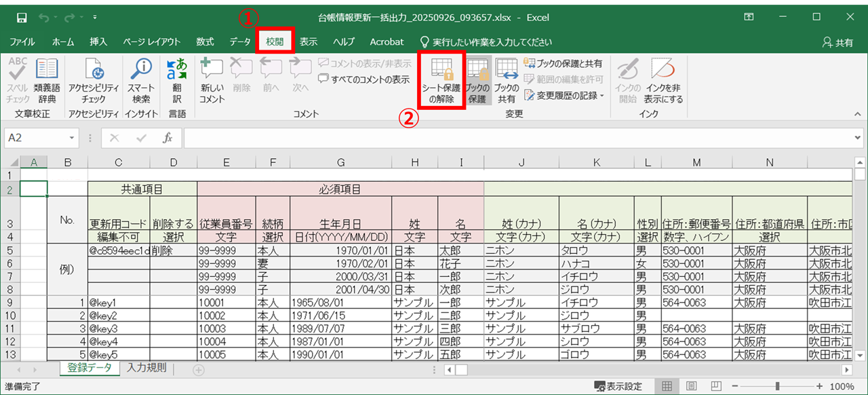Open Smart Lookup (スマート検索)

click(141, 80)
